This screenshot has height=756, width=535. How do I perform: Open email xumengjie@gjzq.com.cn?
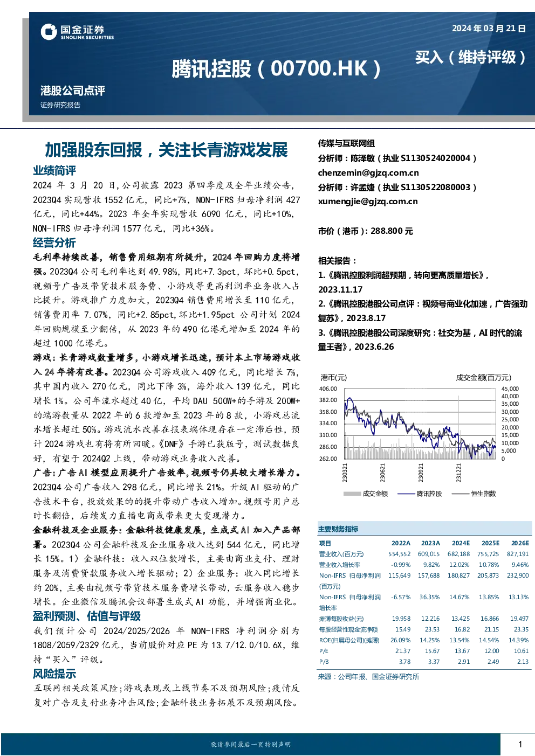pos(368,201)
